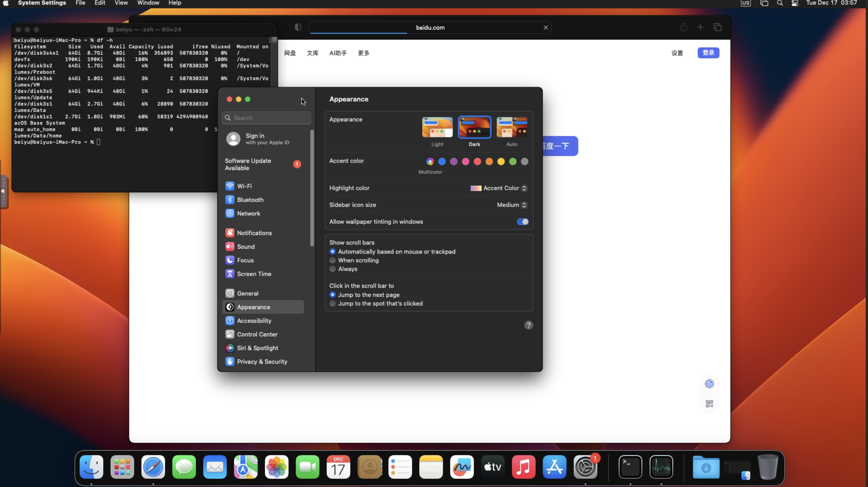
Task: Open Software Update Available entry
Action: [x=263, y=164]
